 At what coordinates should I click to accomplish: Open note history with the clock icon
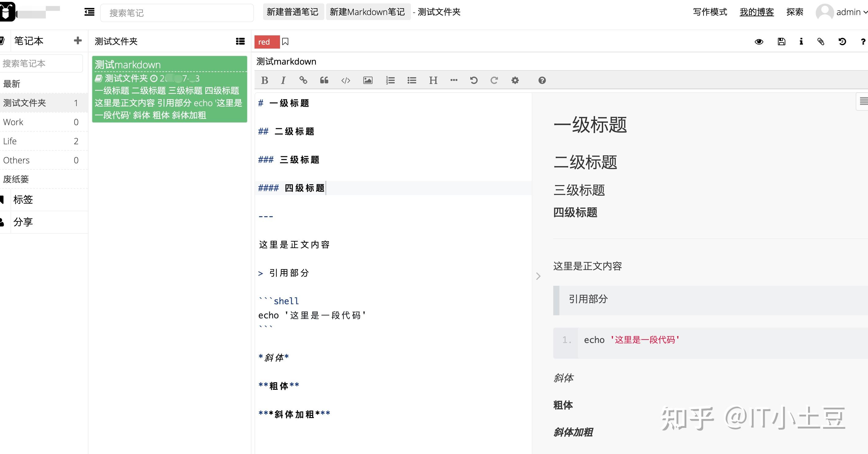point(842,42)
